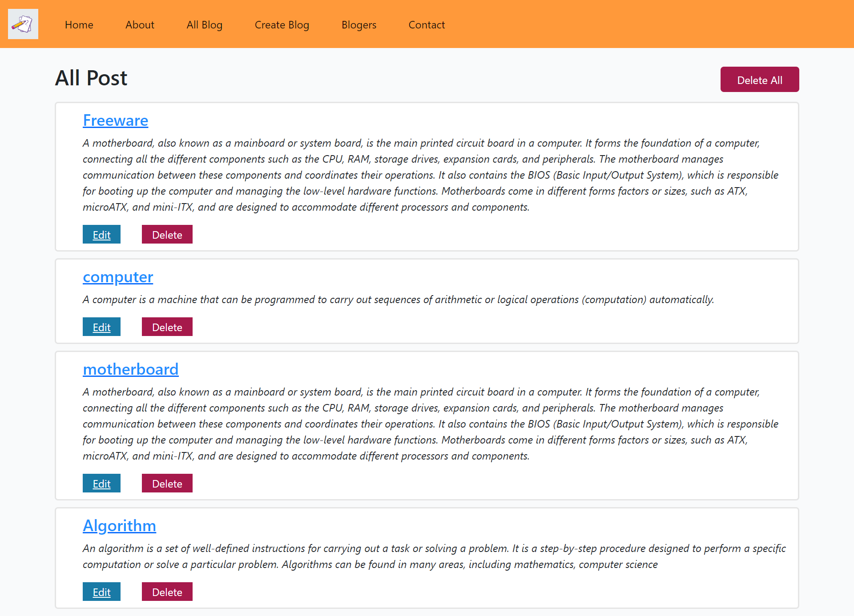Screen dimensions: 854x616
Task: Open the Home navigation page
Action: coord(79,24)
